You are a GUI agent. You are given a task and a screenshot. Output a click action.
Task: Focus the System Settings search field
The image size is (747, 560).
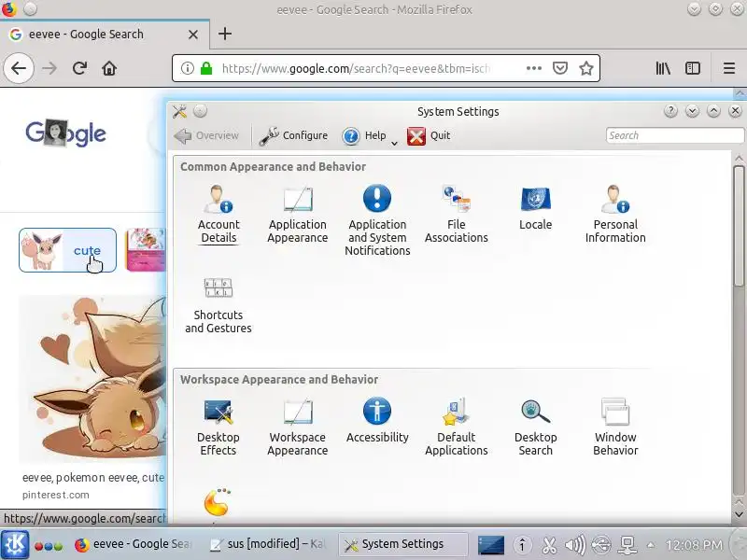[674, 135]
